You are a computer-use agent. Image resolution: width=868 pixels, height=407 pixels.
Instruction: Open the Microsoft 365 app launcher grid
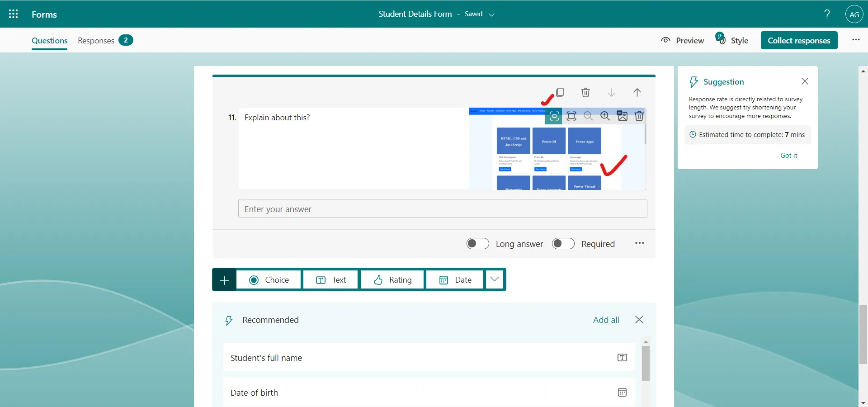click(13, 14)
